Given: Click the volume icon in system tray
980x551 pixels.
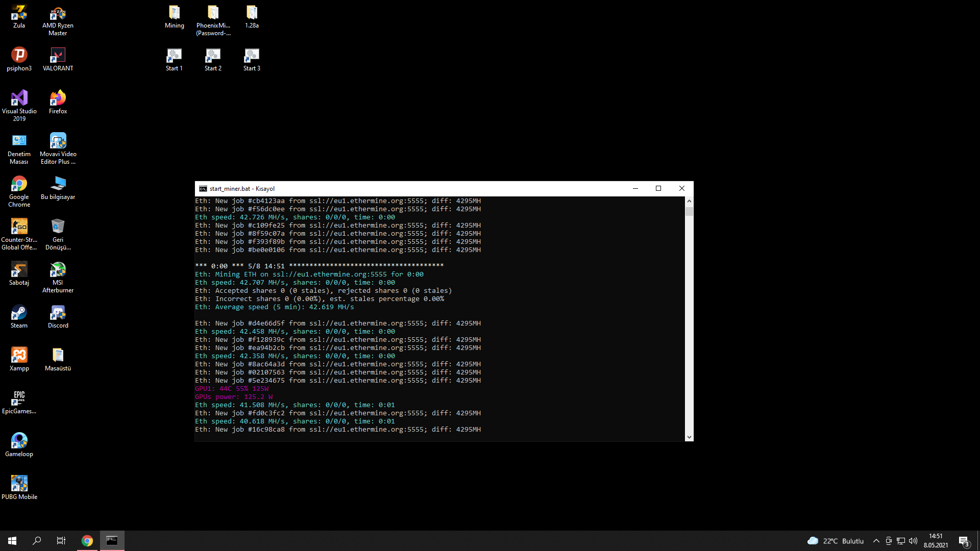Looking at the screenshot, I should pyautogui.click(x=913, y=541).
